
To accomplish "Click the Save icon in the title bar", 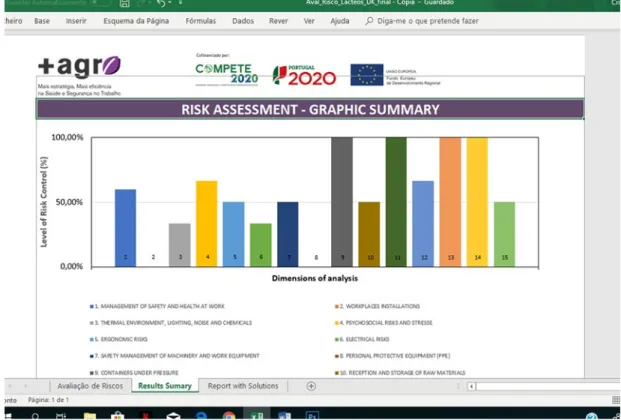I will pyautogui.click(x=124, y=4).
